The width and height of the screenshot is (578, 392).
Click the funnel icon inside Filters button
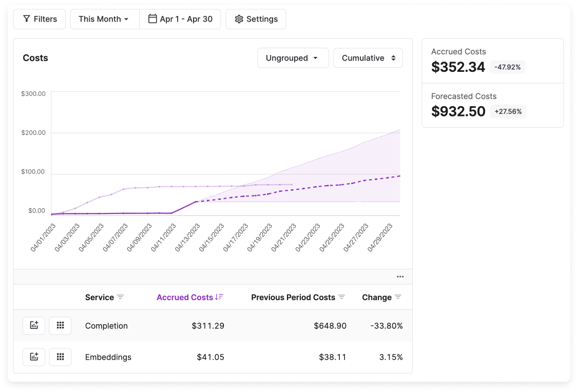pos(26,18)
